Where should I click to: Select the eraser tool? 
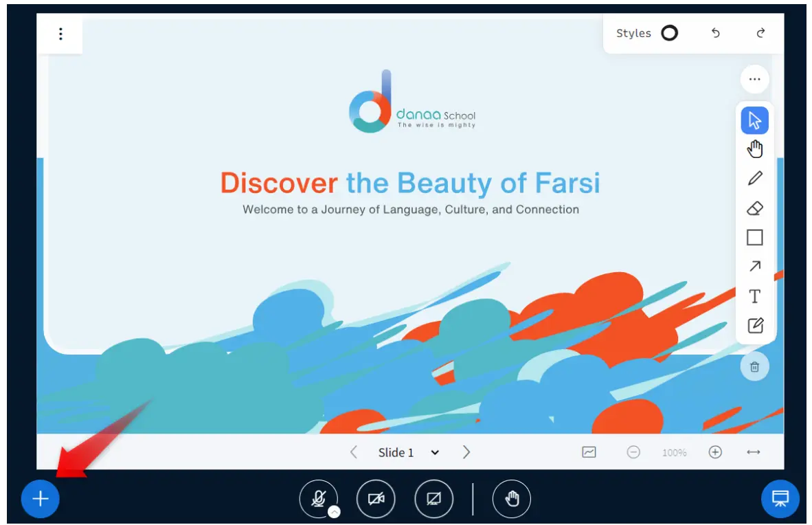pyautogui.click(x=754, y=208)
